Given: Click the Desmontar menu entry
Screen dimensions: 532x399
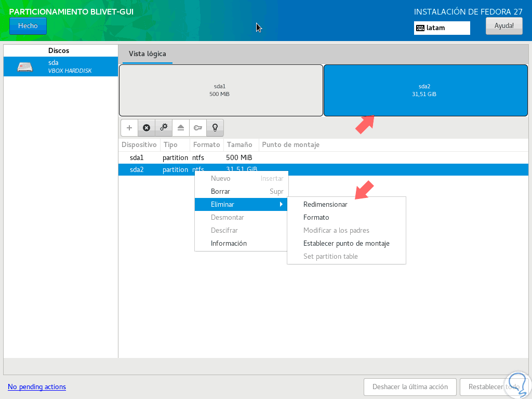Looking at the screenshot, I should pos(241,218).
